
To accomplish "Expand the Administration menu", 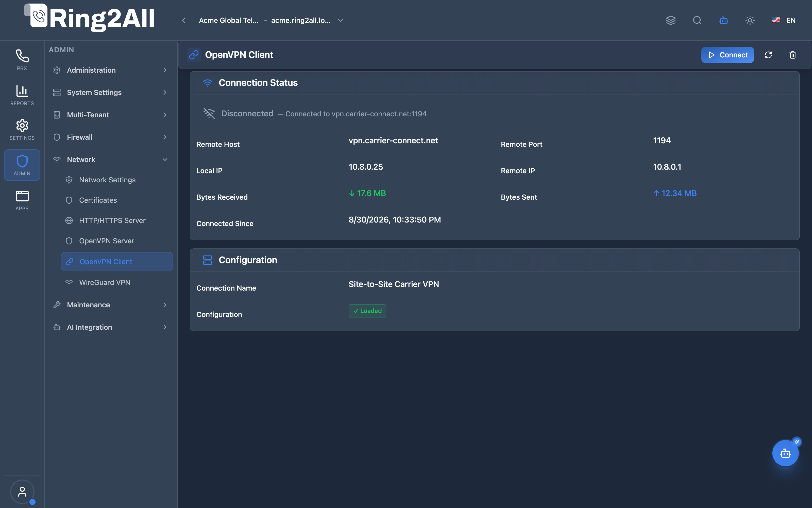I will click(110, 70).
